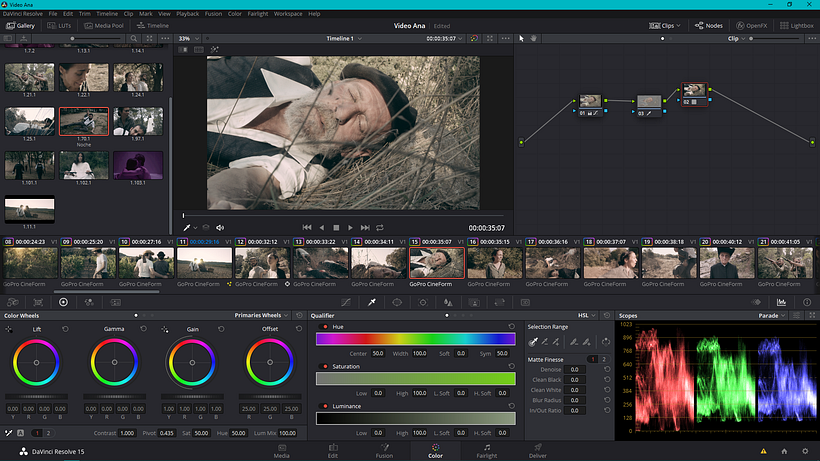Image resolution: width=820 pixels, height=461 pixels.
Task: Open the timecode 00:00:35:07 dropdown
Action: coord(444,39)
